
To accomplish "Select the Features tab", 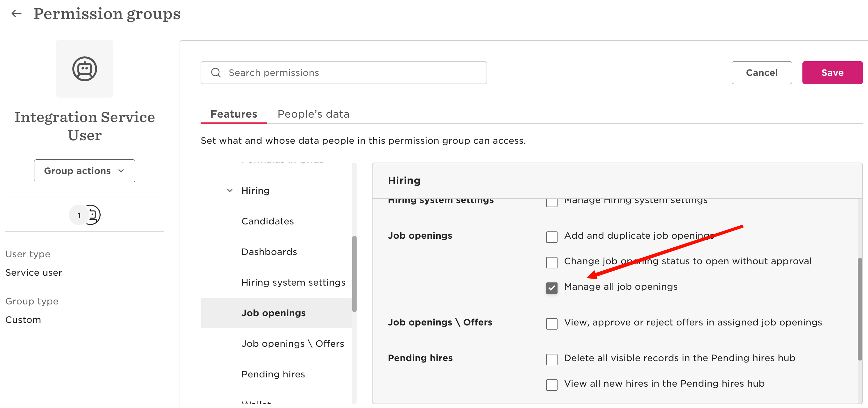I will coord(233,114).
